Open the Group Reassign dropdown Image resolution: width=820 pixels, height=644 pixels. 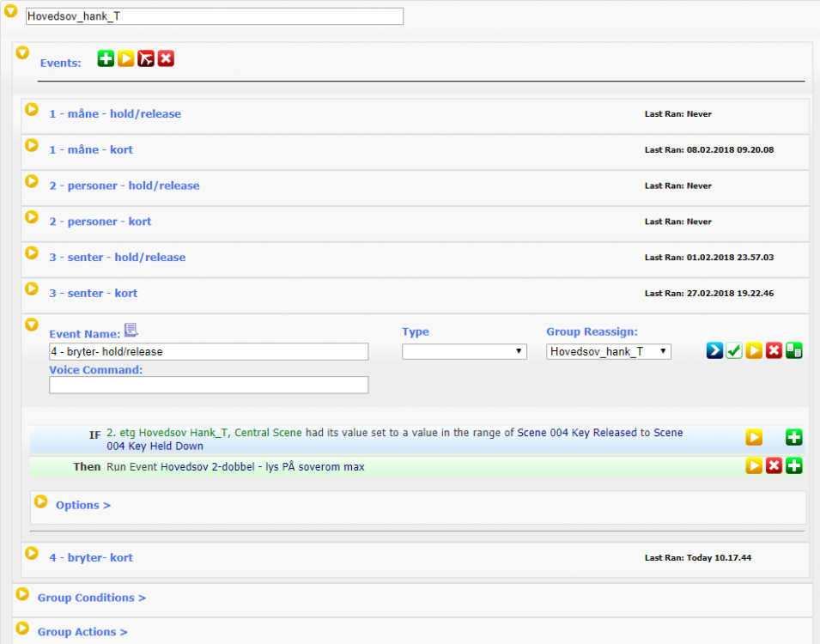(608, 351)
